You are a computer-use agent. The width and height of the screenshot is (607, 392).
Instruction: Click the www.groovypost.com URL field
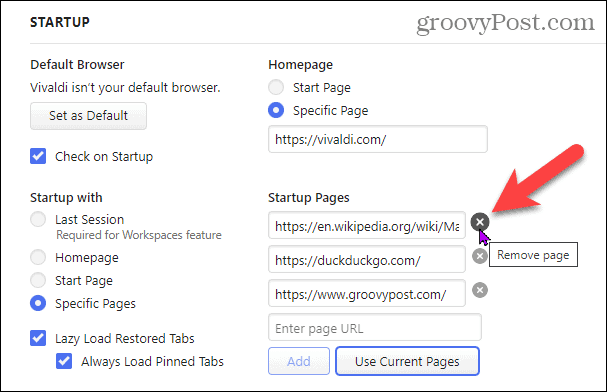pyautogui.click(x=367, y=294)
